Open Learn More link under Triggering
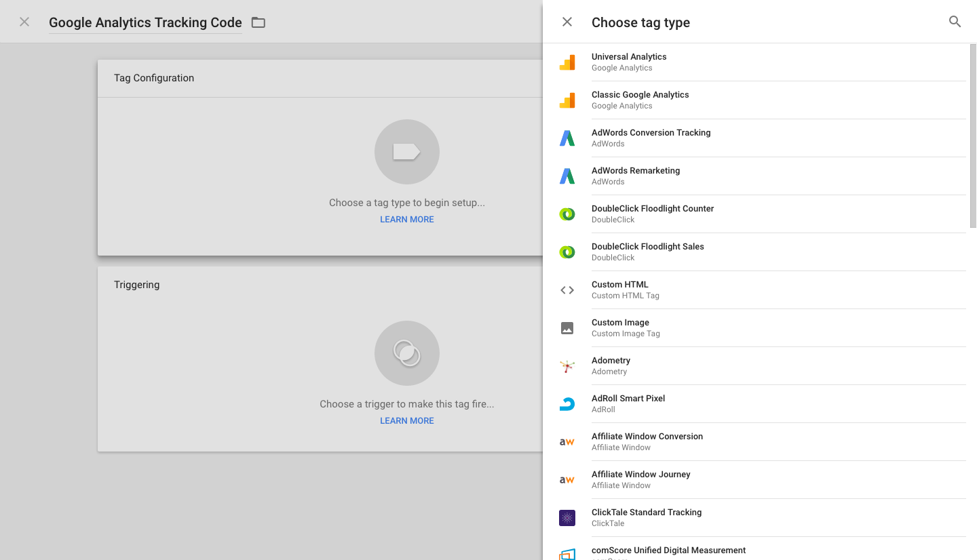Screen dimensions: 977x560 tap(406, 421)
